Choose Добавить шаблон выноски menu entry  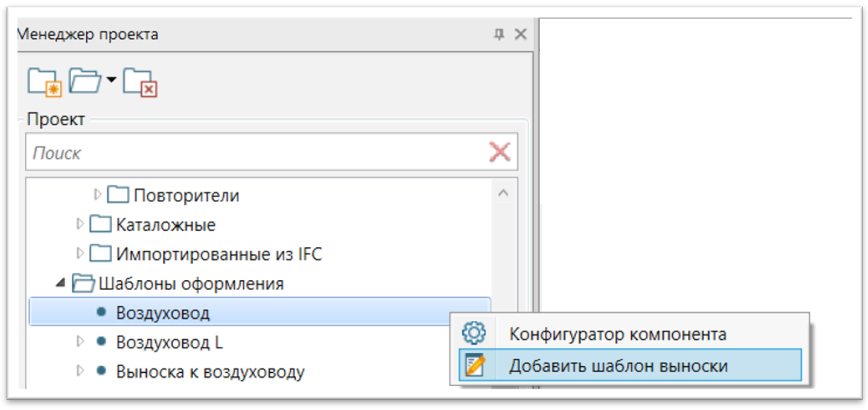point(630,365)
